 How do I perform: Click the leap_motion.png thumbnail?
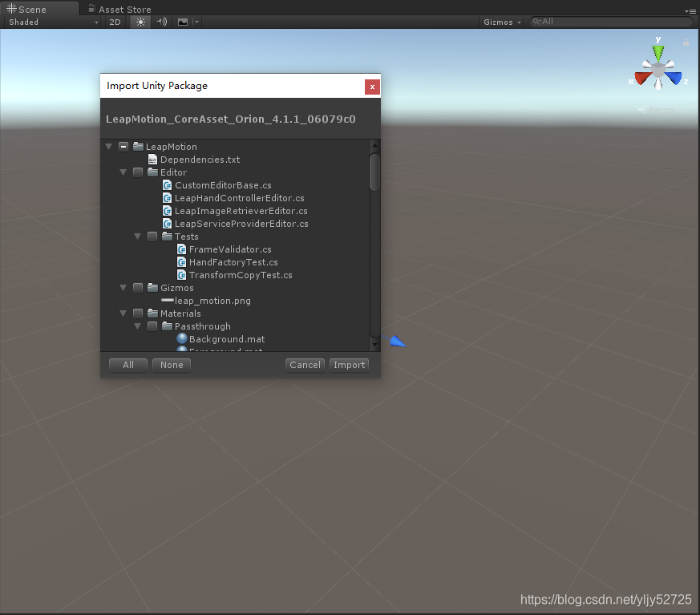click(x=168, y=301)
